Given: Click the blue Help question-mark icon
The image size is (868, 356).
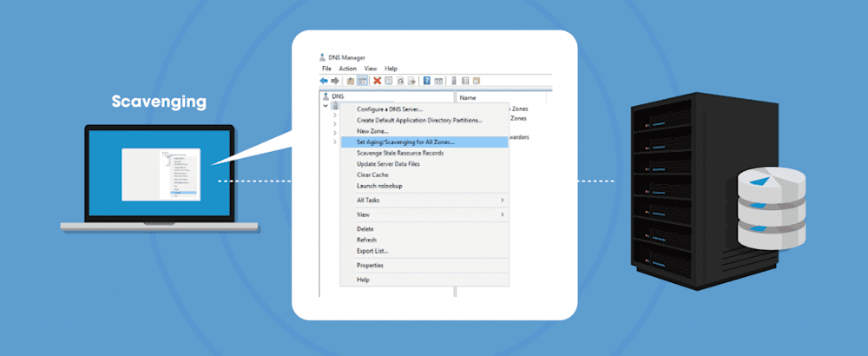Looking at the screenshot, I should [427, 81].
